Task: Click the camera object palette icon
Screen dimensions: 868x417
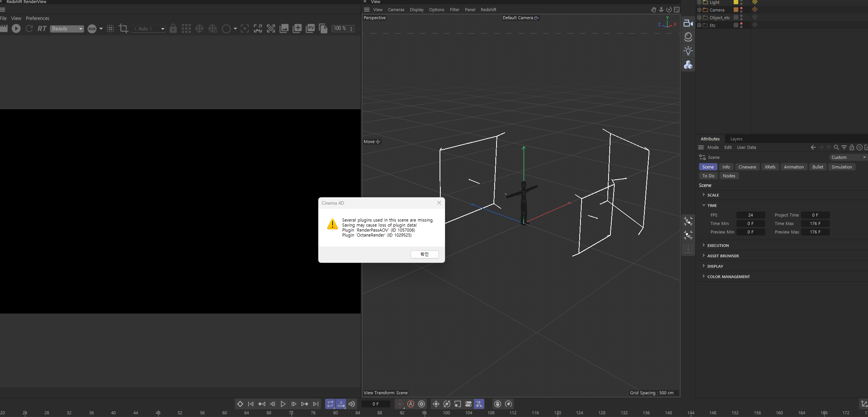Action: click(688, 23)
